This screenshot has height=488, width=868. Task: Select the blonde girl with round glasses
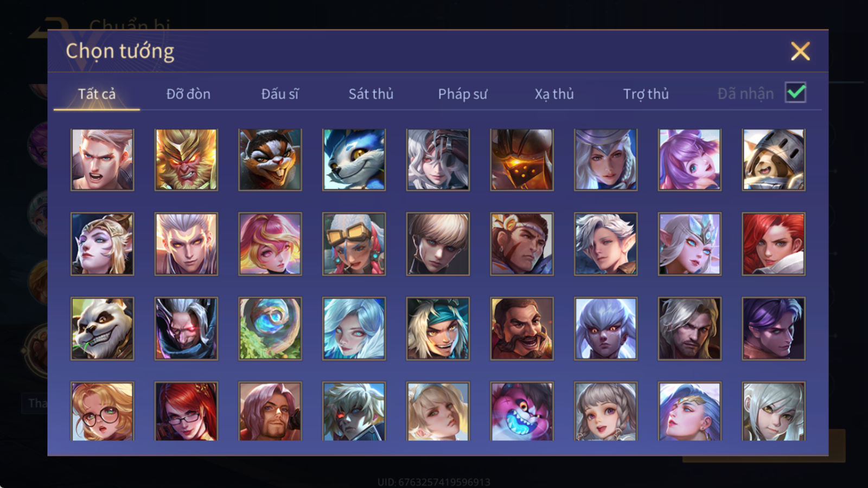[102, 411]
